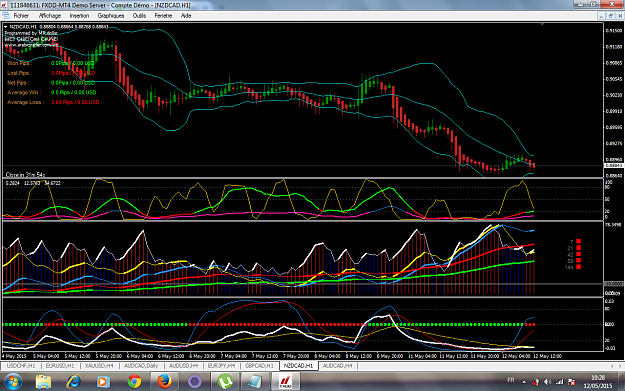Viewport: 625px width, 391px height.
Task: Click the FXDD MetaTrader taskbar button
Action: [285, 382]
